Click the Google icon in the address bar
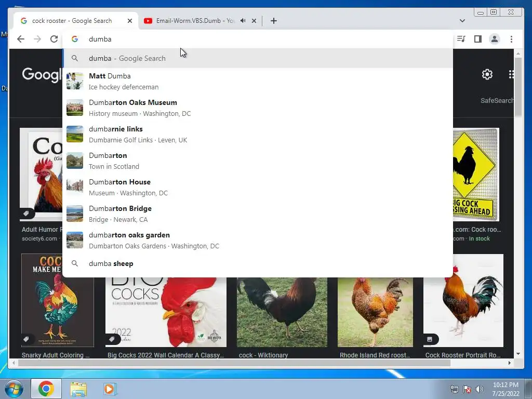Image resolution: width=532 pixels, height=399 pixels. coord(75,39)
